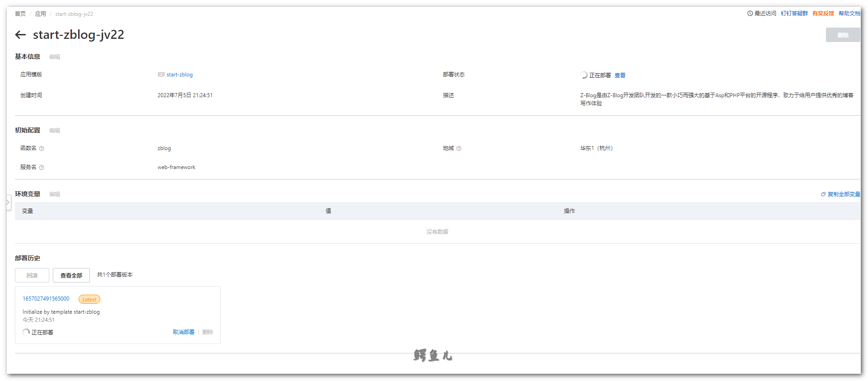Click the 部署历史 section heading
Viewport: 868px width, 381px height.
pos(28,258)
